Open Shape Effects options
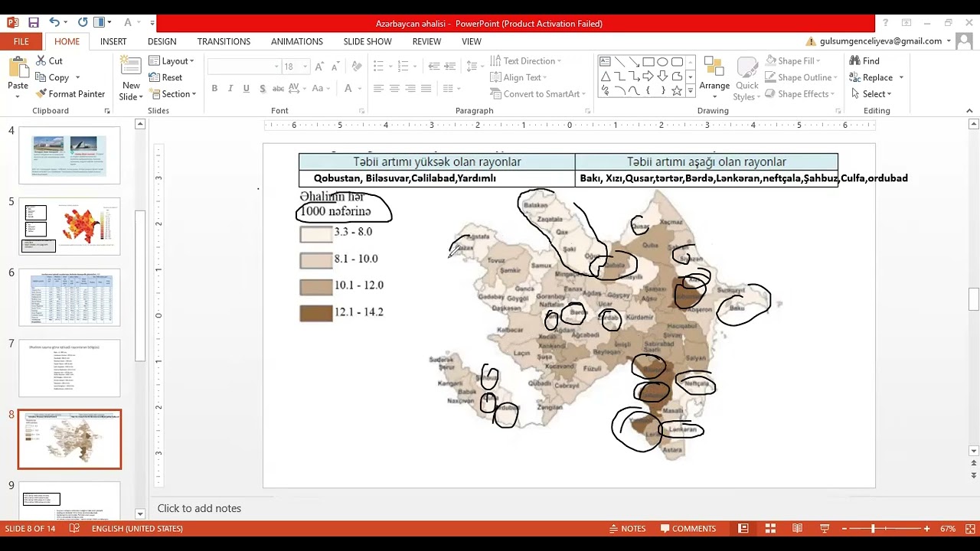The width and height of the screenshot is (980, 551). click(800, 93)
